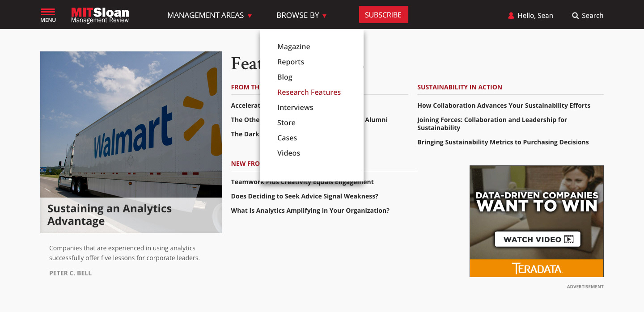Viewport: 644px width, 312px height.
Task: Click author name Peter C. Bell
Action: (x=70, y=273)
